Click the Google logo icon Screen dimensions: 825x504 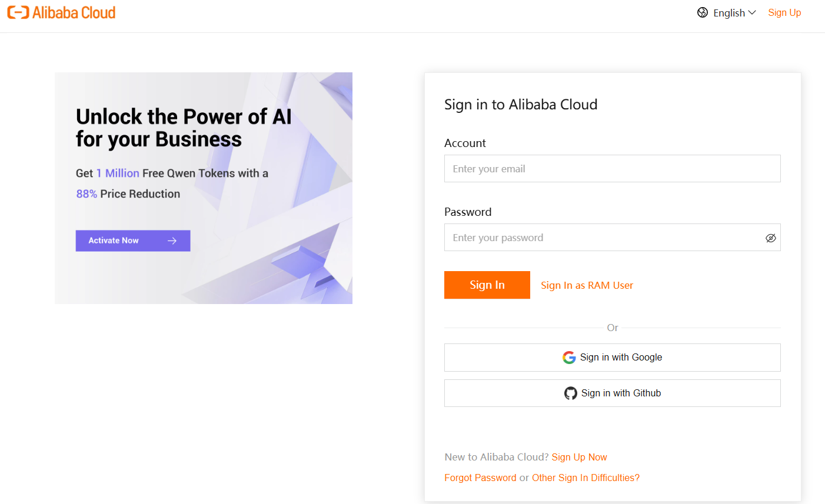coord(569,358)
